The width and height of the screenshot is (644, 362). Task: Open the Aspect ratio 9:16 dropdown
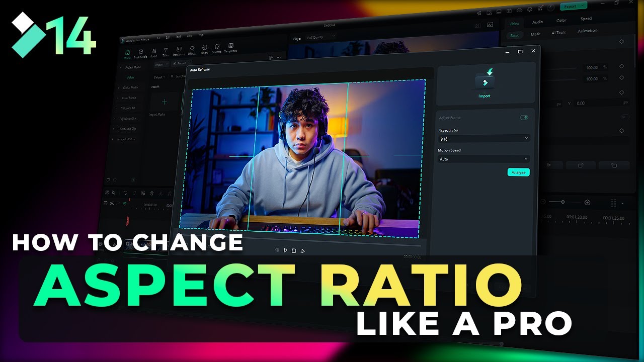click(484, 138)
